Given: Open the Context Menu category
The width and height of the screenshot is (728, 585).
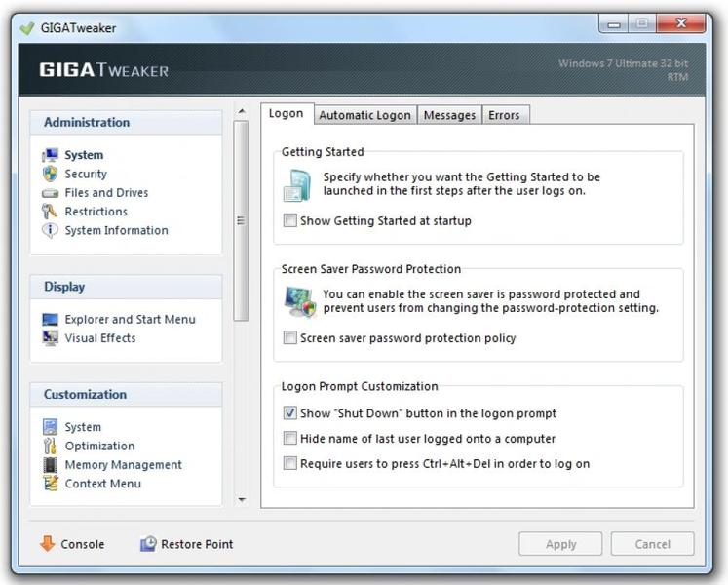Looking at the screenshot, I should tap(103, 484).
